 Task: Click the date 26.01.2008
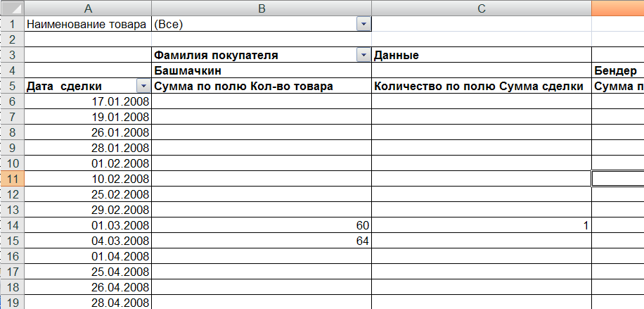click(x=89, y=132)
